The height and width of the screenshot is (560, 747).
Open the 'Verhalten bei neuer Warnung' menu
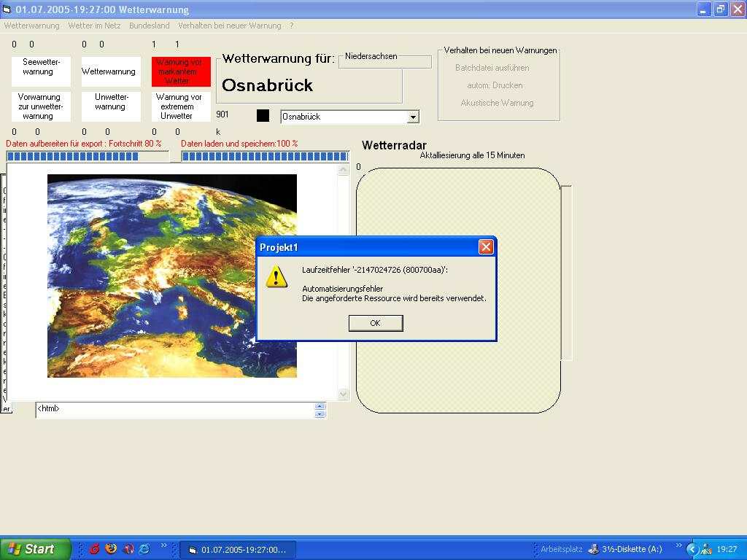tap(229, 26)
